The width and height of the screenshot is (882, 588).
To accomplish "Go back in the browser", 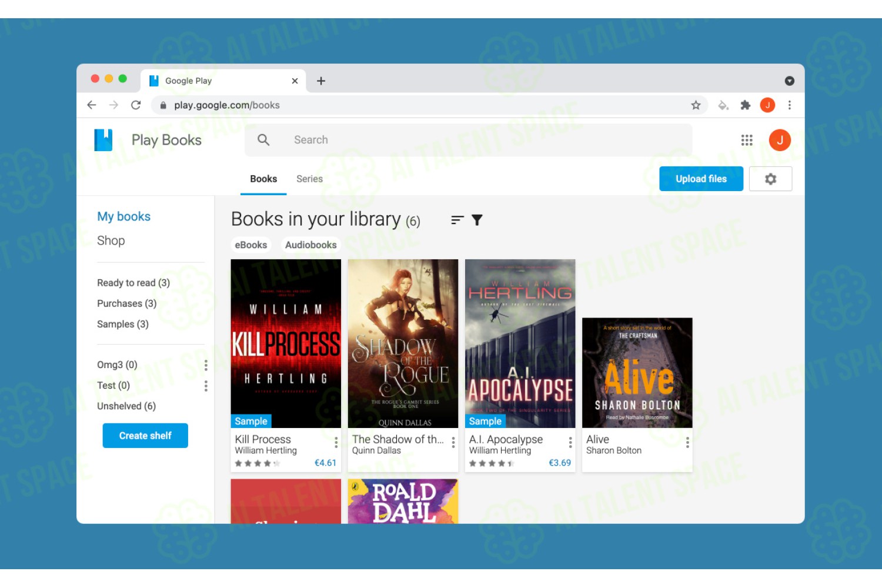I will click(92, 105).
